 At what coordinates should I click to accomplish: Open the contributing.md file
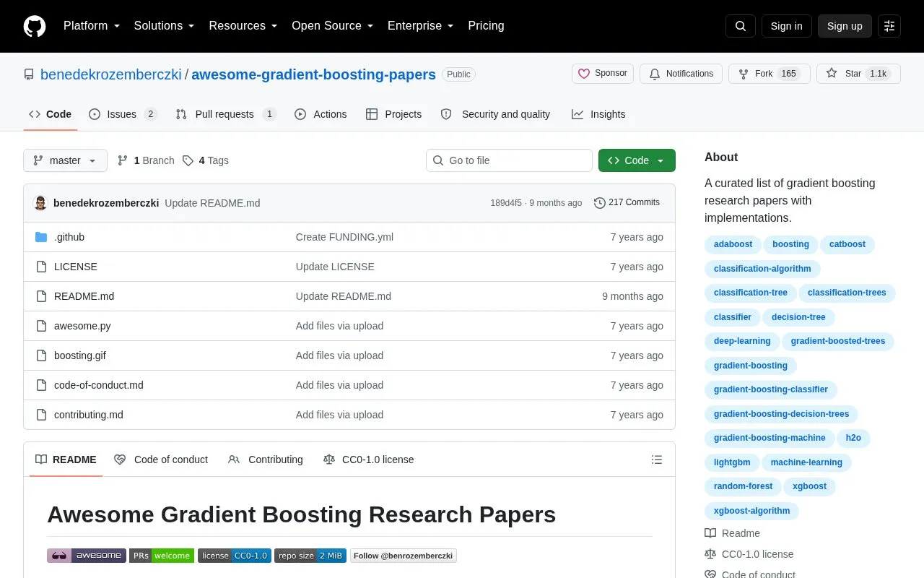pos(89,415)
